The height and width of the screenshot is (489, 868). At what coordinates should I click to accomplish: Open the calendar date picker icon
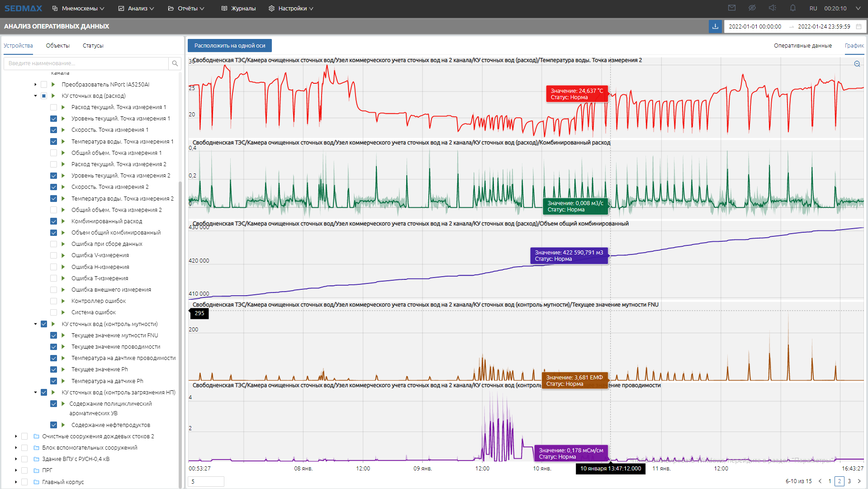(x=859, y=27)
